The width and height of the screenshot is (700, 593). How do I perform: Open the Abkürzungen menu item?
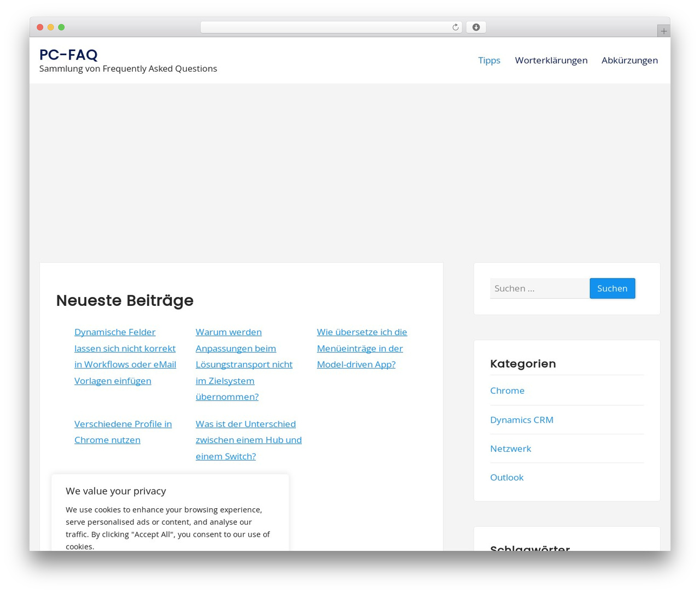tap(629, 60)
